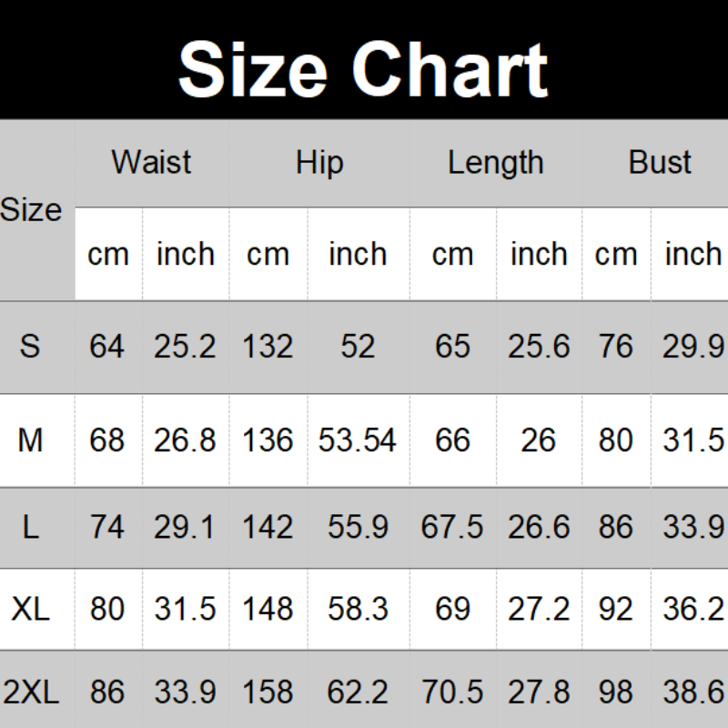Select the 67.5 length cm value
The image size is (728, 728).
coord(452,527)
